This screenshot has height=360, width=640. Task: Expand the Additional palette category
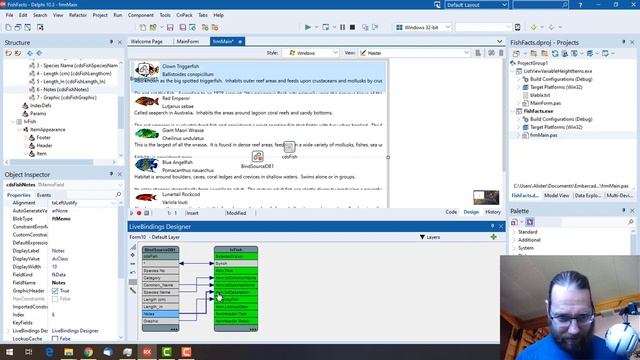(514, 240)
